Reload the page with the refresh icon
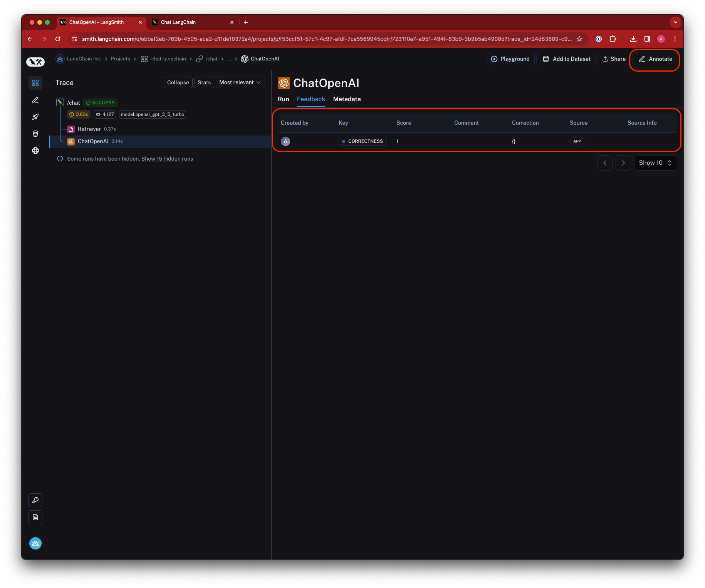705x588 pixels. (58, 39)
